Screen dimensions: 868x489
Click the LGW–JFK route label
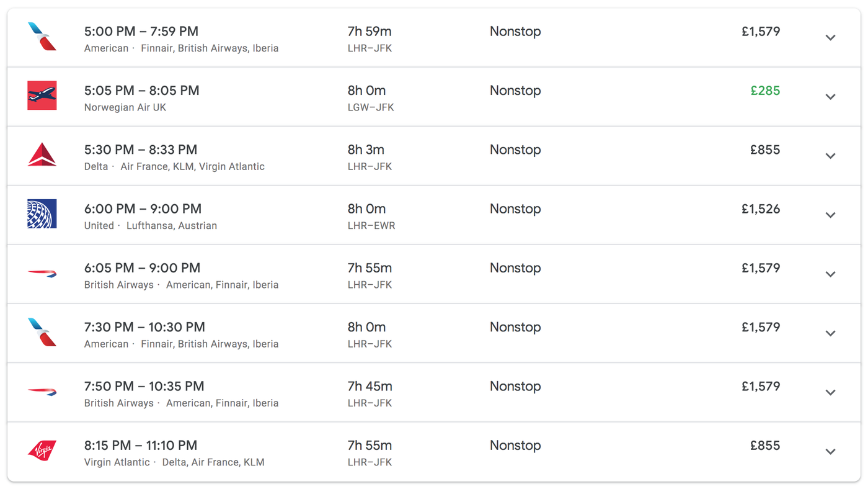[371, 107]
